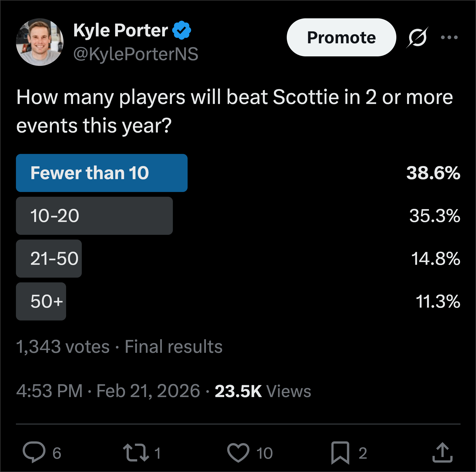The height and width of the screenshot is (472, 476).
Task: Click the Promote button
Action: pyautogui.click(x=341, y=37)
